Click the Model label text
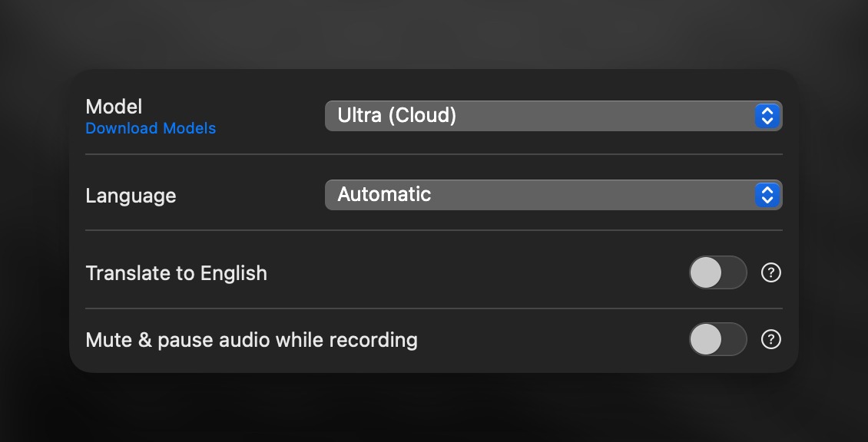The width and height of the screenshot is (868, 442). click(114, 107)
